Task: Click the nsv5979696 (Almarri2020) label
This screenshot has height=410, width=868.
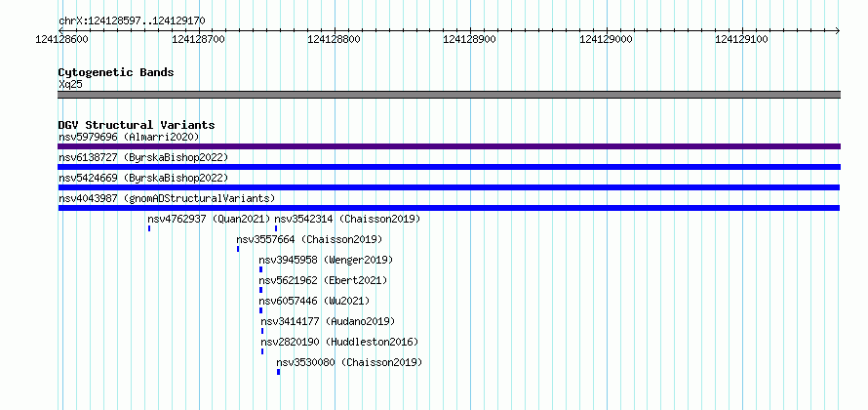Action: pos(129,137)
